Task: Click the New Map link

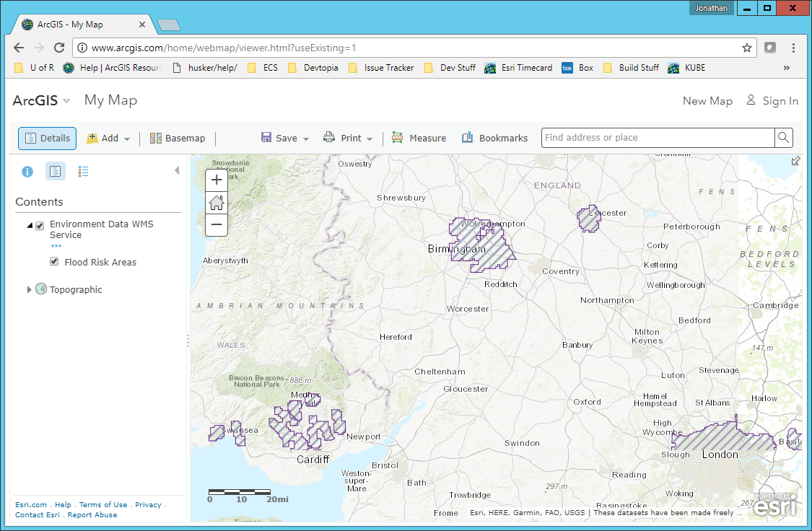Action: tap(707, 101)
